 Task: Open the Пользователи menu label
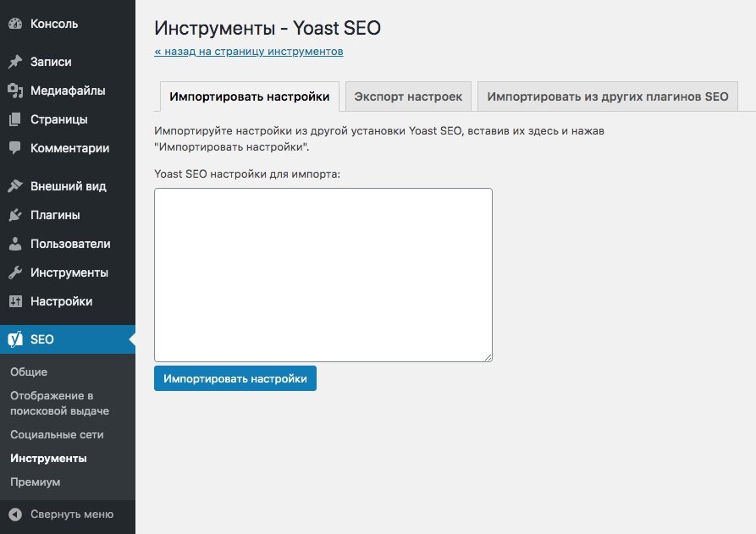70,244
